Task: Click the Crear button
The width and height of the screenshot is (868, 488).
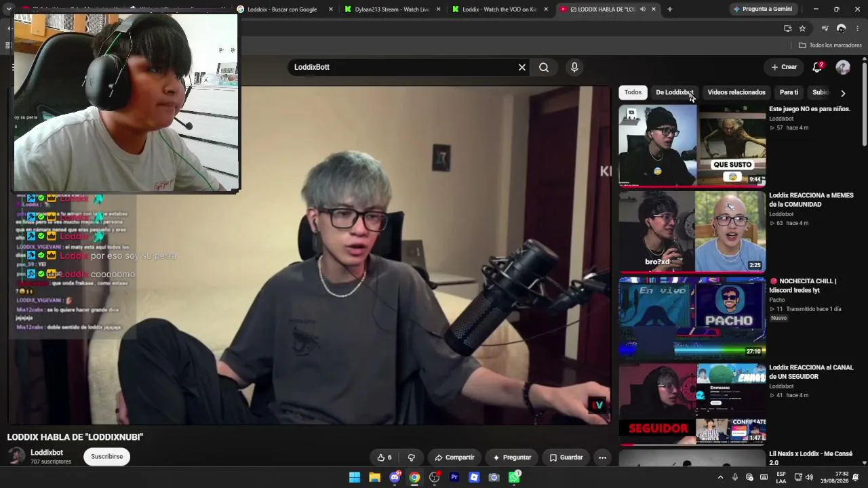Action: (x=784, y=67)
